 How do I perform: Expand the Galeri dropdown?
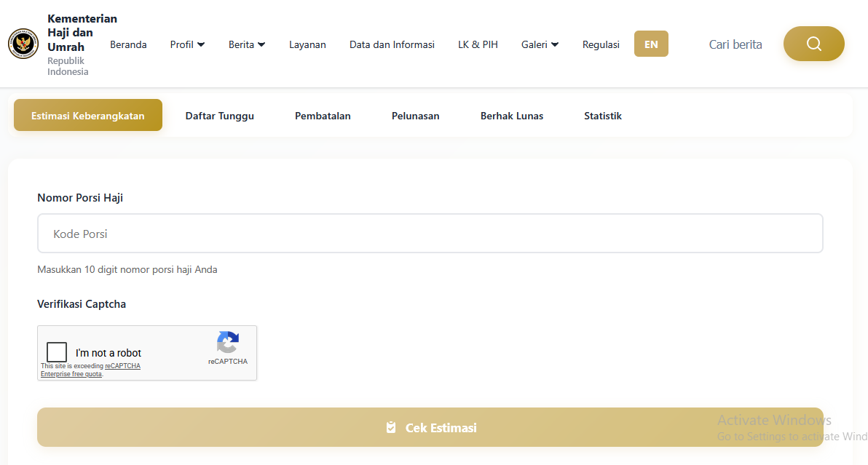tap(540, 44)
